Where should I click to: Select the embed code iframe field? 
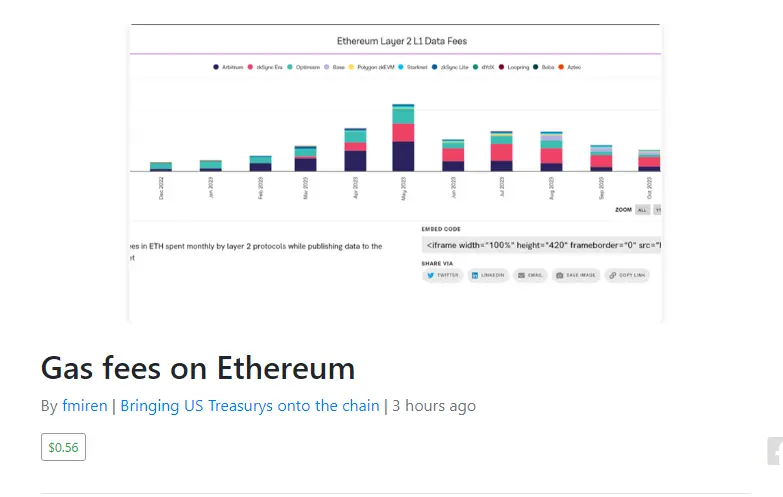pyautogui.click(x=541, y=245)
